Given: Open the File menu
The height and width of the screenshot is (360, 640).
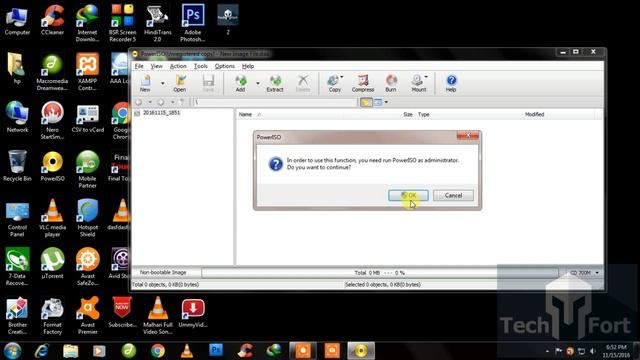Looking at the screenshot, I should click(x=139, y=66).
